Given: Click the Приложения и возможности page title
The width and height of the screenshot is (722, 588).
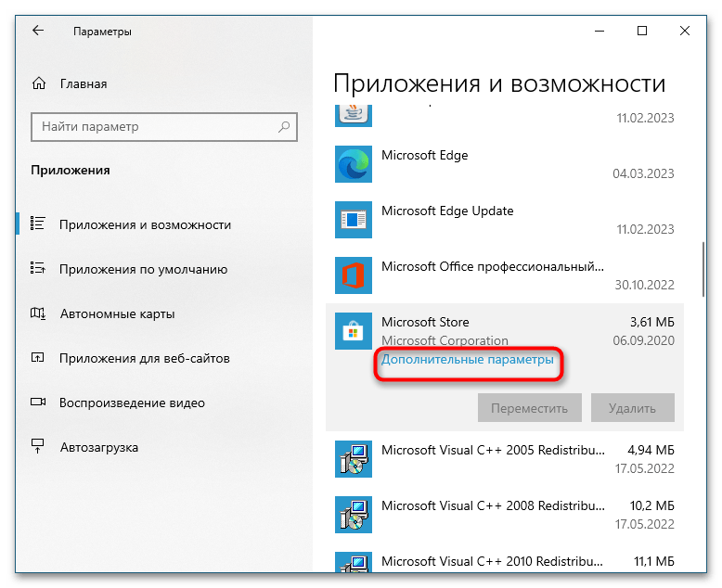Looking at the screenshot, I should (x=499, y=83).
